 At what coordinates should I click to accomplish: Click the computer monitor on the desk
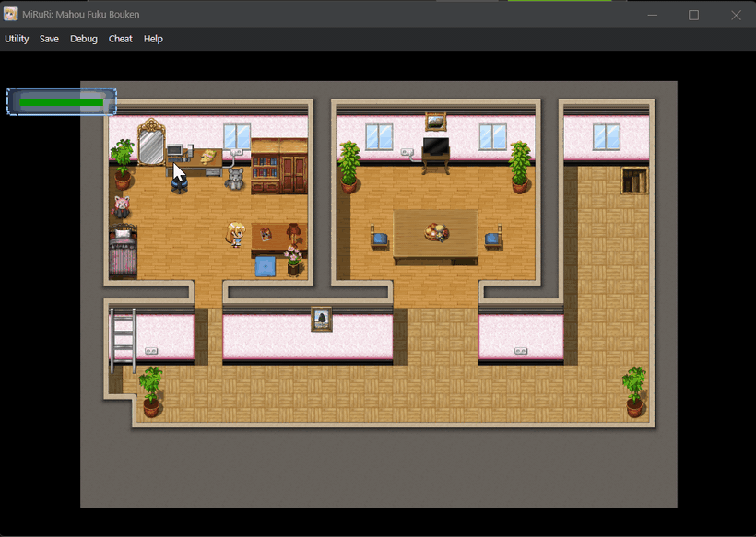174,151
